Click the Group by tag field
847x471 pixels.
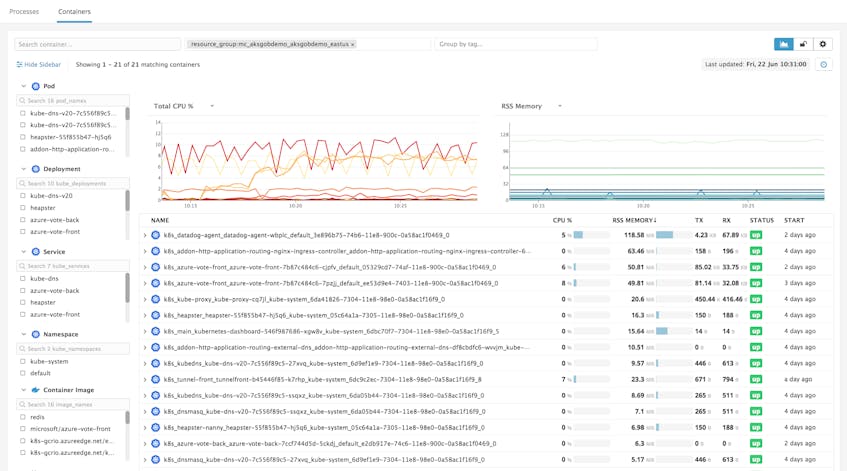[516, 44]
